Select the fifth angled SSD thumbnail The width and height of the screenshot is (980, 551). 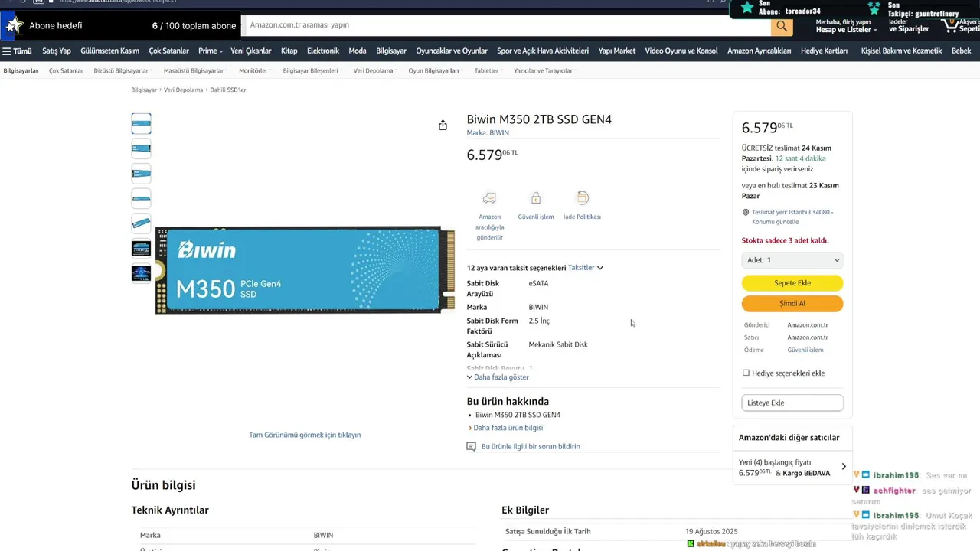[141, 223]
